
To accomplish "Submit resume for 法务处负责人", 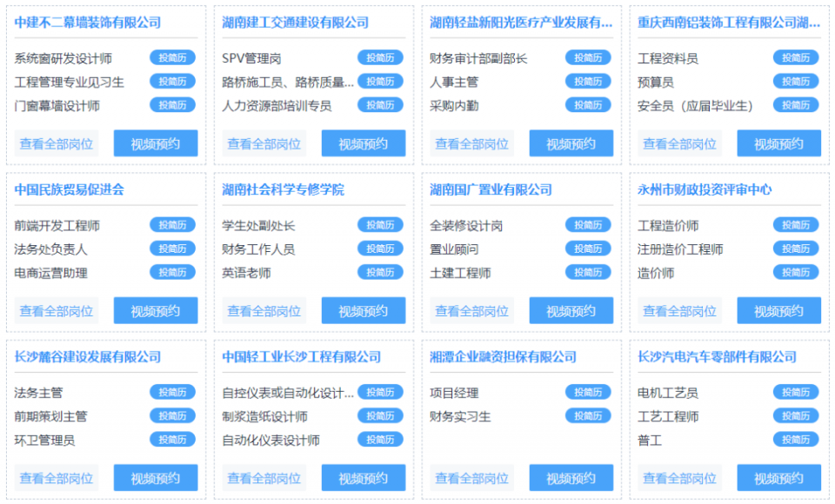I will (172, 249).
